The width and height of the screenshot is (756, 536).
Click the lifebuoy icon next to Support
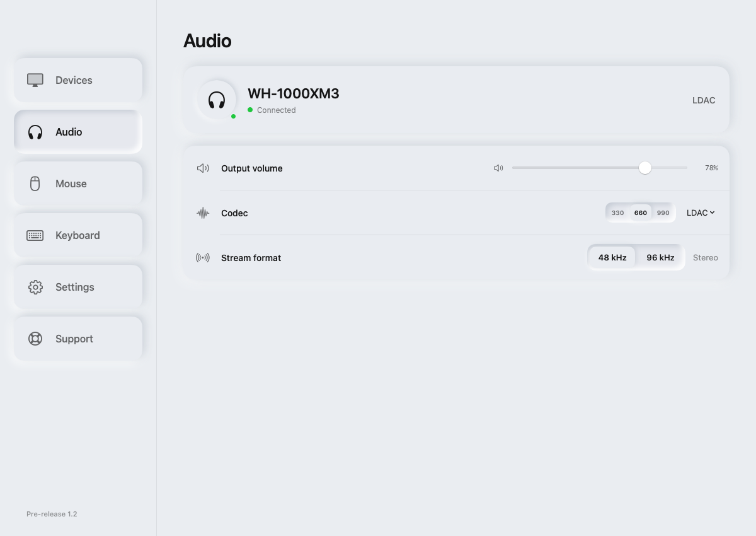pos(35,339)
